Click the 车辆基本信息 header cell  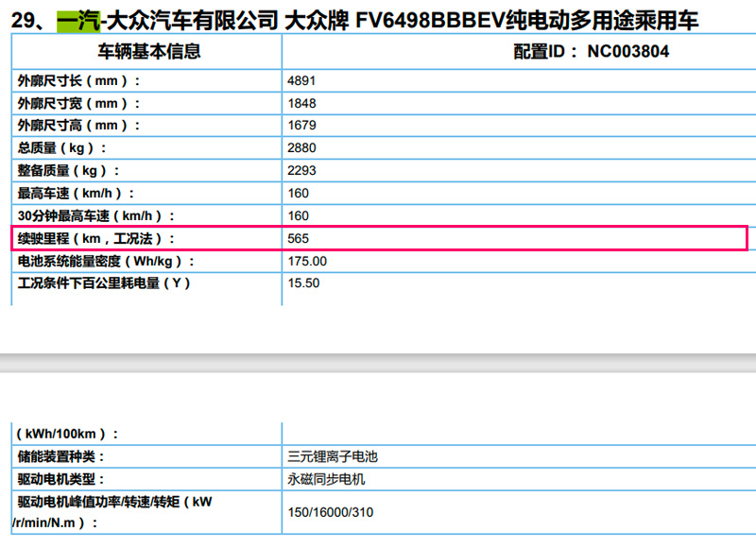[x=147, y=52]
